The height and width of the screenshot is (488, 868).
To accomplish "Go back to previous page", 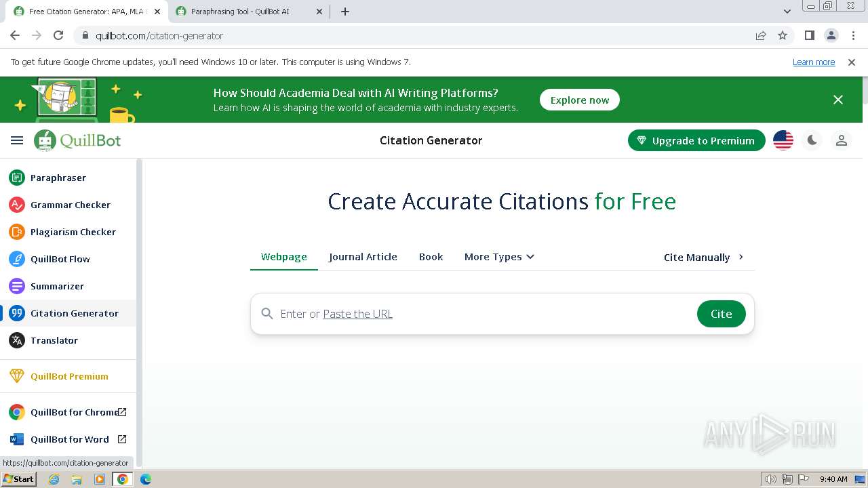I will [15, 35].
